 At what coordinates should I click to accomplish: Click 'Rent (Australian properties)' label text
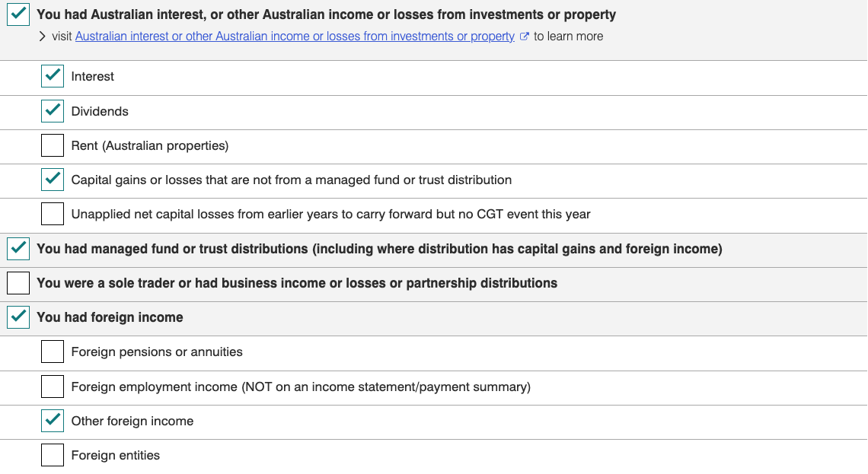(150, 145)
